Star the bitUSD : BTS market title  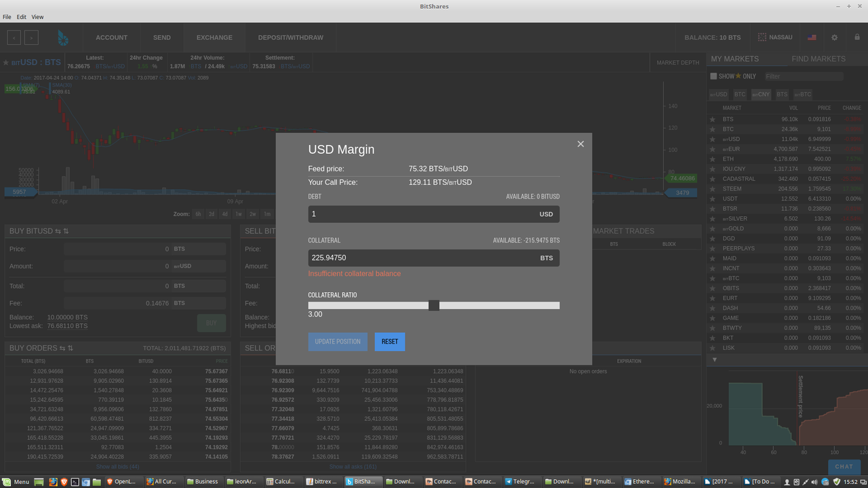[6, 63]
